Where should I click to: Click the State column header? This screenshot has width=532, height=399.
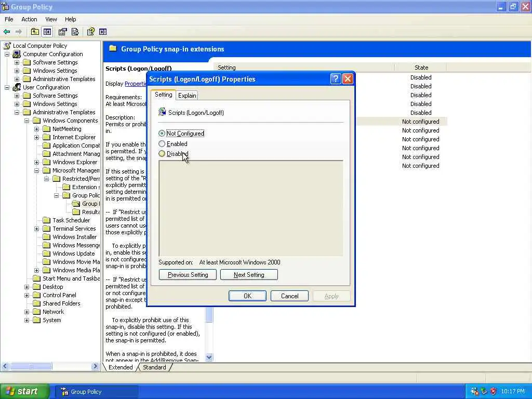coord(421,68)
